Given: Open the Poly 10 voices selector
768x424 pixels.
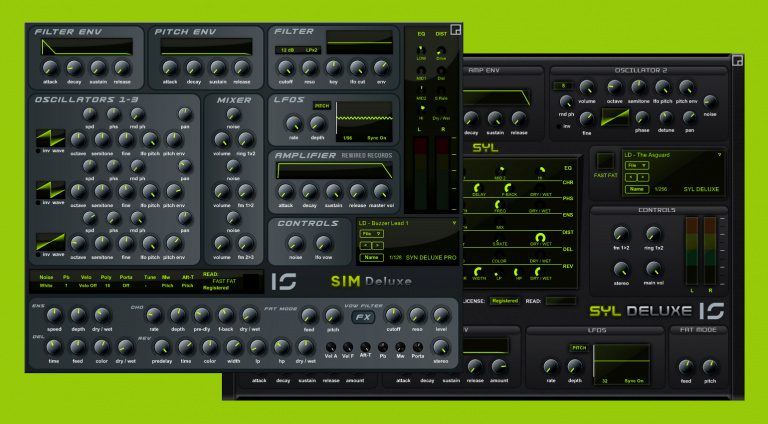Looking at the screenshot, I should click(107, 285).
